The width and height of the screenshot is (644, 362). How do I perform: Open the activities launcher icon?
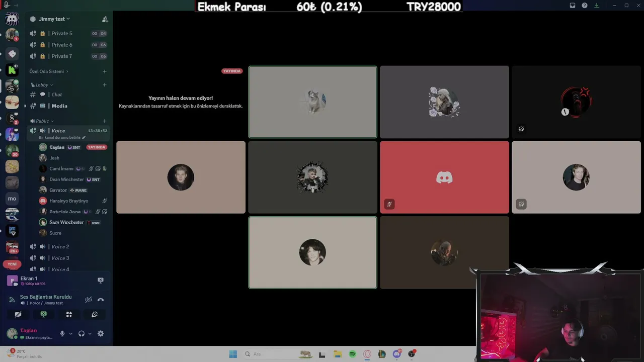[x=69, y=314]
